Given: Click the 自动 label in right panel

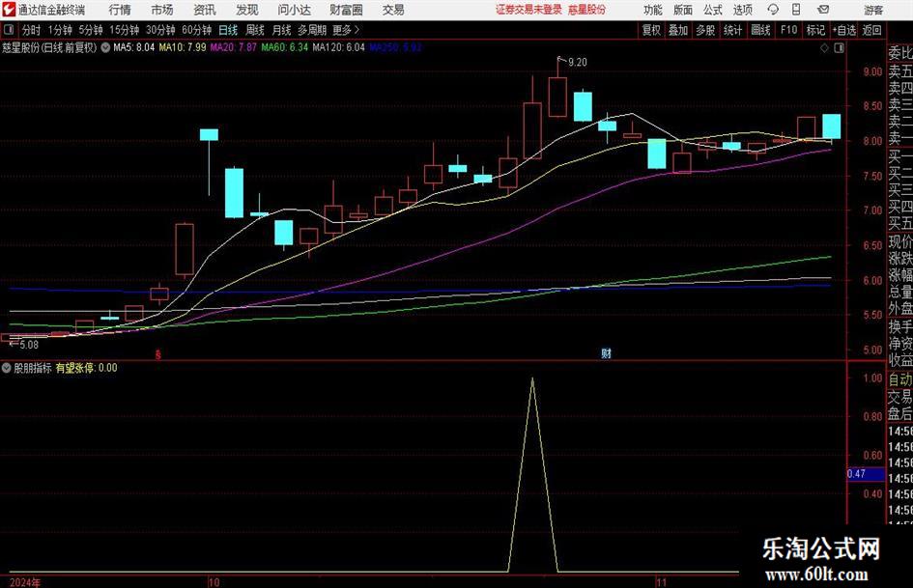Looking at the screenshot, I should pos(900,379).
